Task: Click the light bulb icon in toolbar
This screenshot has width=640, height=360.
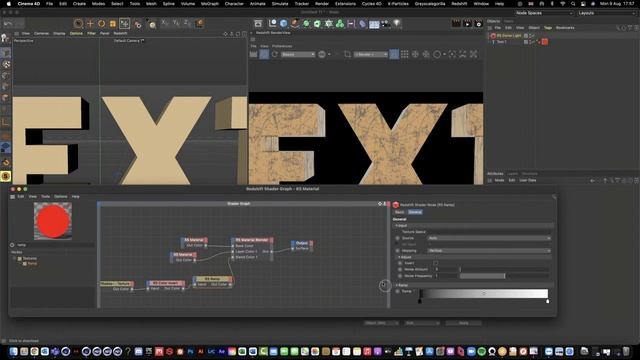Action: [x=397, y=24]
